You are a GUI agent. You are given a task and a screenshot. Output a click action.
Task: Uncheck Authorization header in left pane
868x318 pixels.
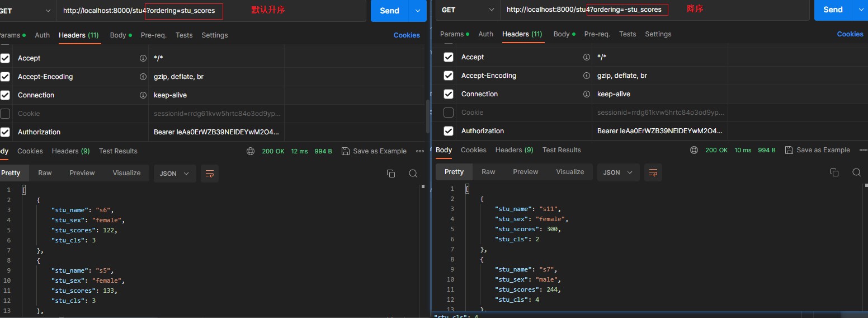coord(5,132)
